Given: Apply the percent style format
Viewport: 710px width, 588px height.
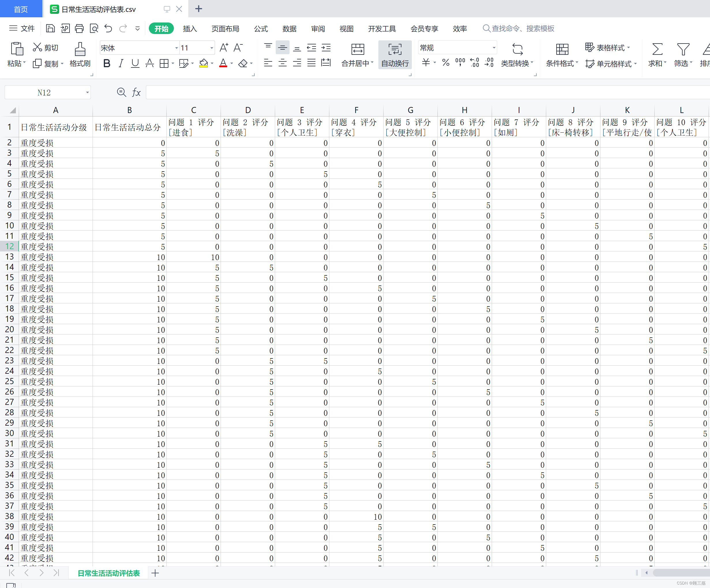Looking at the screenshot, I should coord(446,63).
